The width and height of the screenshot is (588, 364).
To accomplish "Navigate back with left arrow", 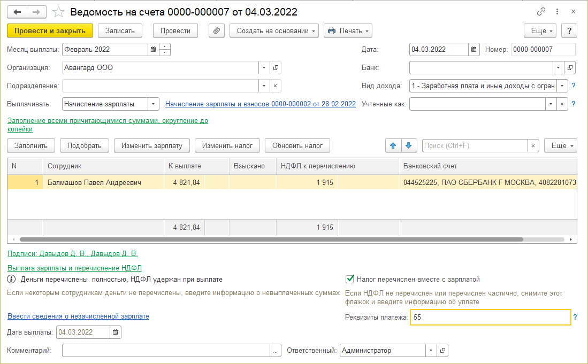I will pyautogui.click(x=17, y=12).
